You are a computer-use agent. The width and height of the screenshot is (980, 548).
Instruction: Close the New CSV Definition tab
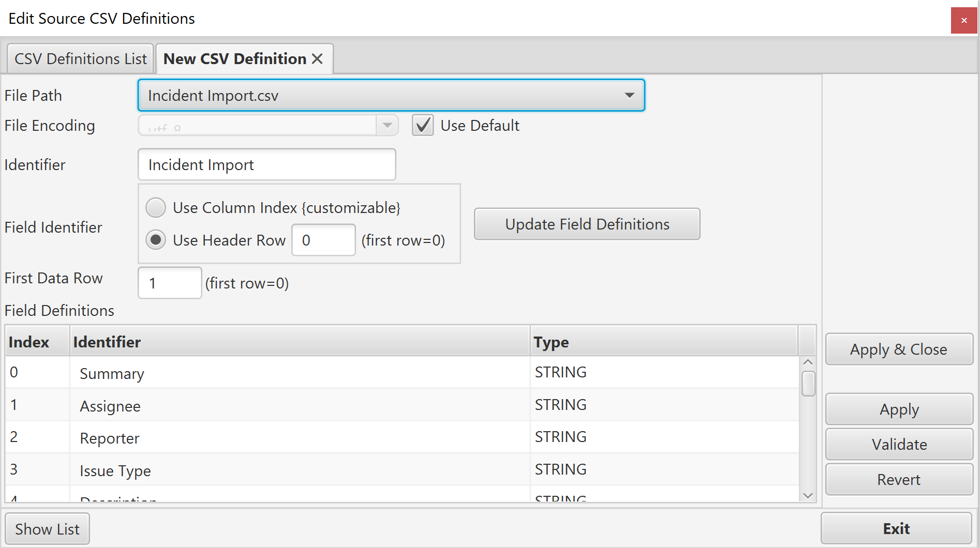coord(317,58)
